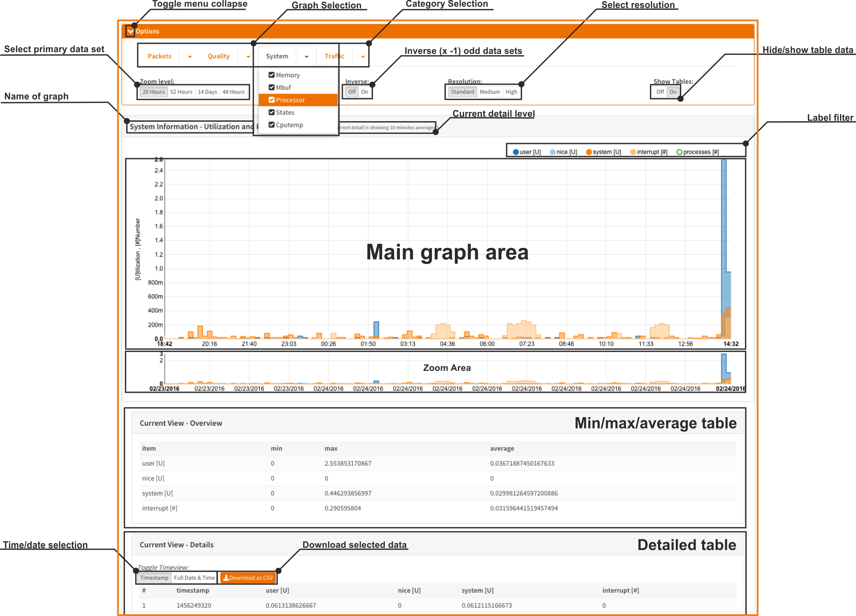Open the Quality dropdown arrow
Screen dimensions: 856x616
tap(248, 57)
